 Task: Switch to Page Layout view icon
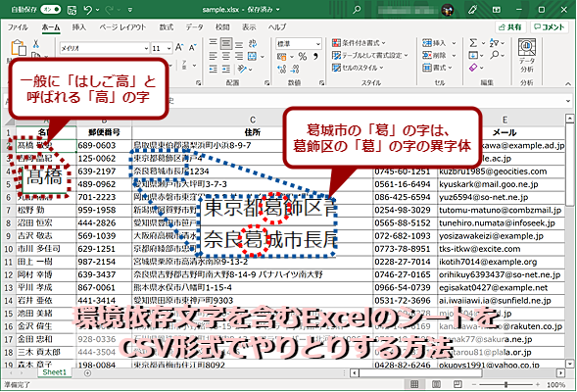[436, 384]
